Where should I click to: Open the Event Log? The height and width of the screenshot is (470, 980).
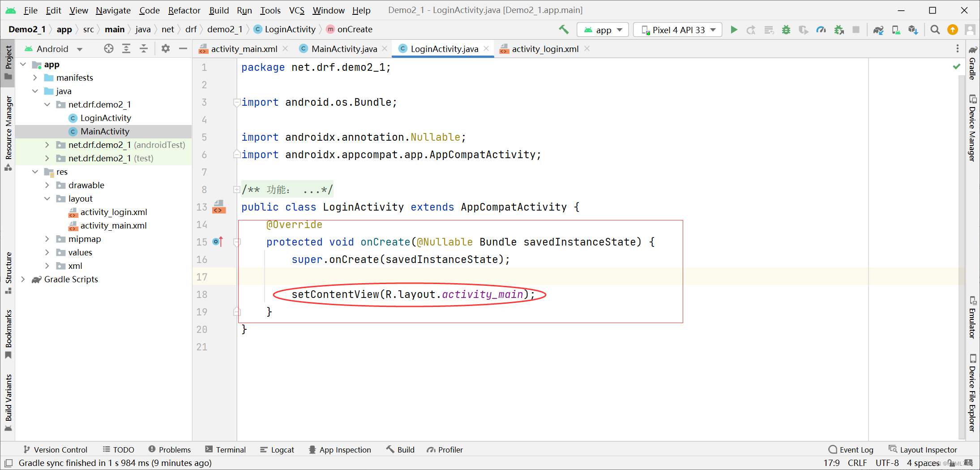(x=851, y=449)
